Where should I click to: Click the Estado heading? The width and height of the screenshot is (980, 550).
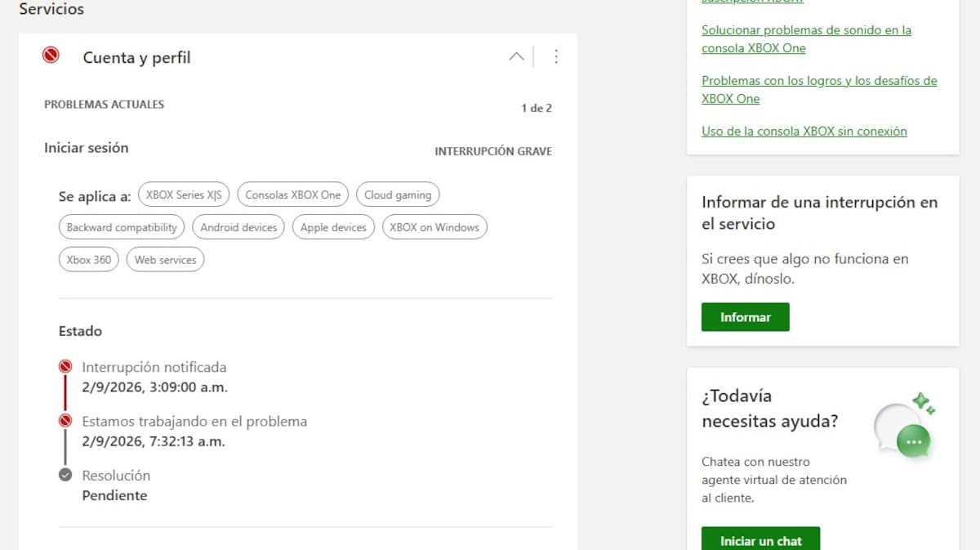coord(80,331)
